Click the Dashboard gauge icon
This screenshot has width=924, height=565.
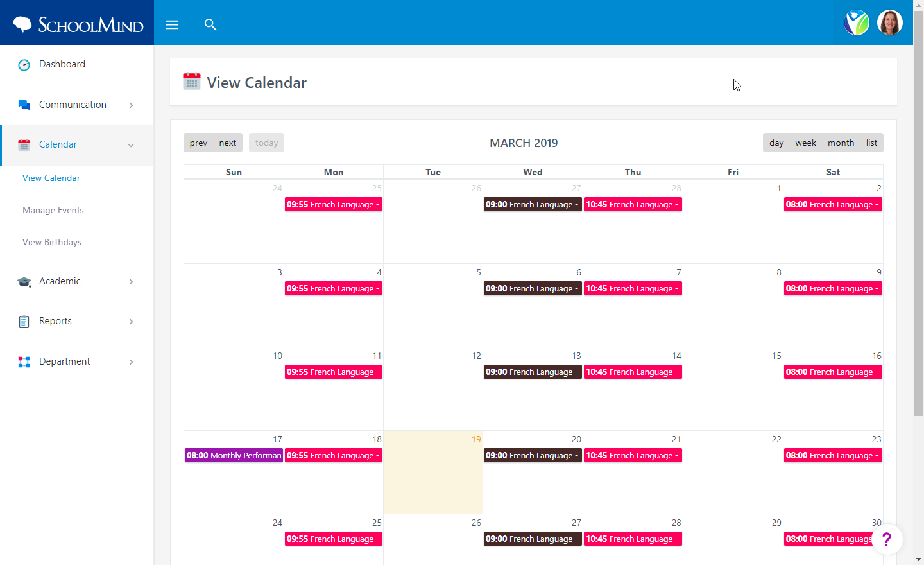(x=24, y=64)
